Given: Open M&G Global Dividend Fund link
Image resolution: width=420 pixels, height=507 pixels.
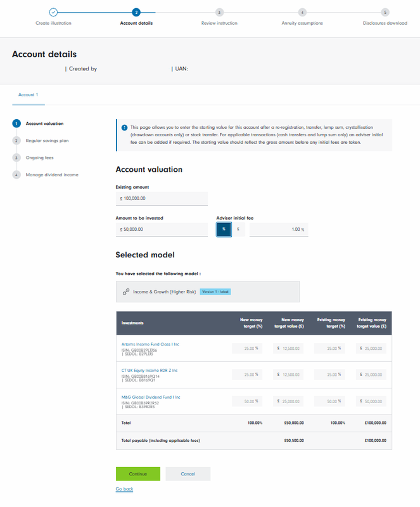Looking at the screenshot, I should click(150, 397).
